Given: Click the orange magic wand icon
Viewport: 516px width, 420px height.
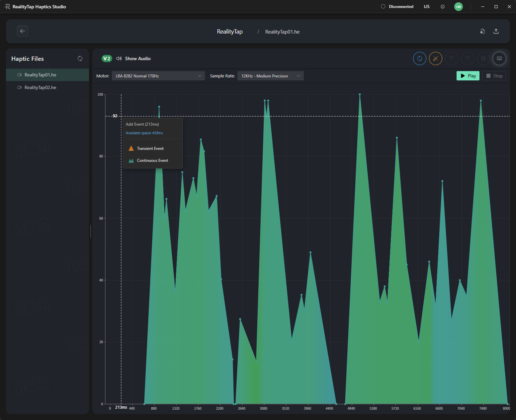Looking at the screenshot, I should pos(436,58).
